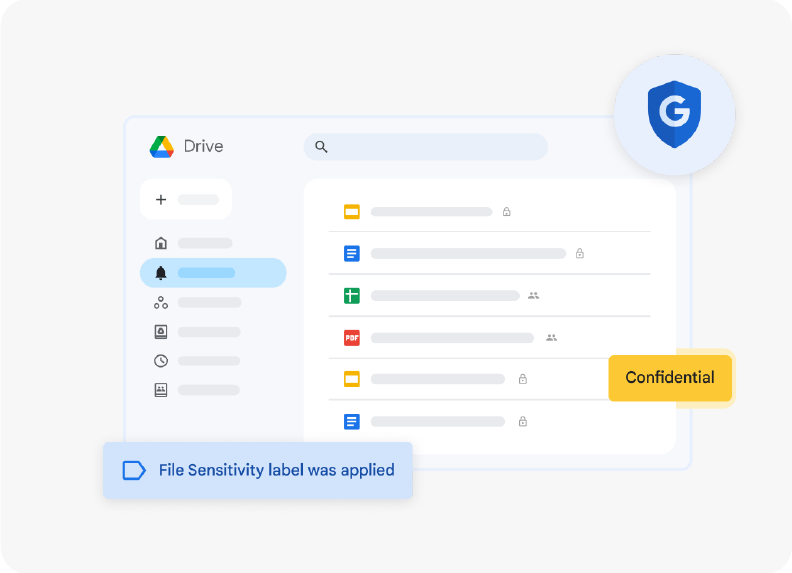Viewport: 792px width, 573px height.
Task: Click the yellow Confidential label
Action: (670, 378)
